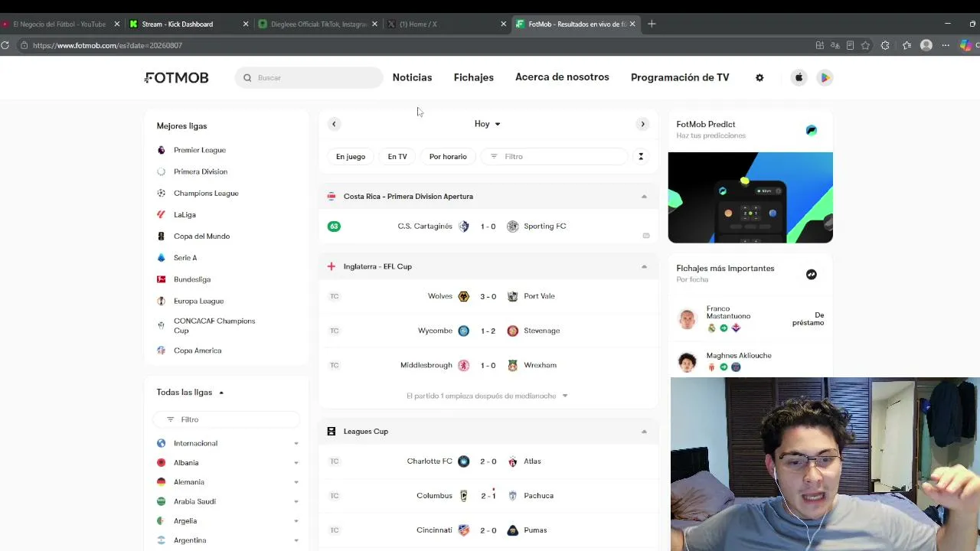Toggle the En juego filter

pos(351,156)
